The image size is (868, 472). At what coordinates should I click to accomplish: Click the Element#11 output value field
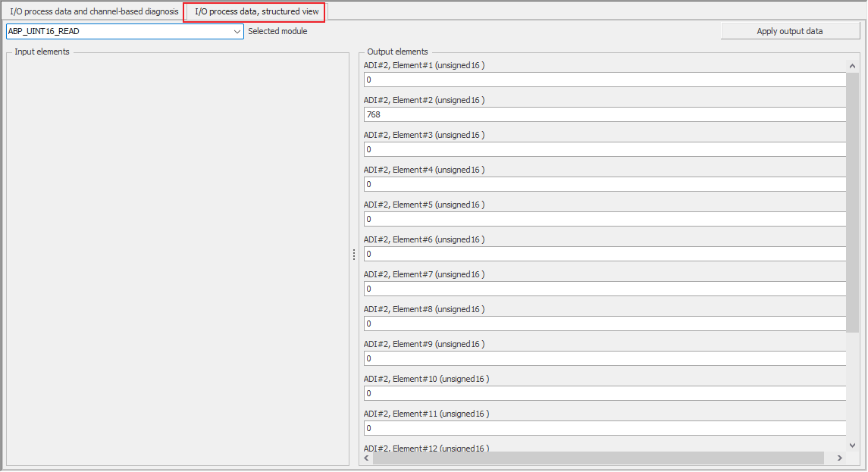click(x=604, y=428)
